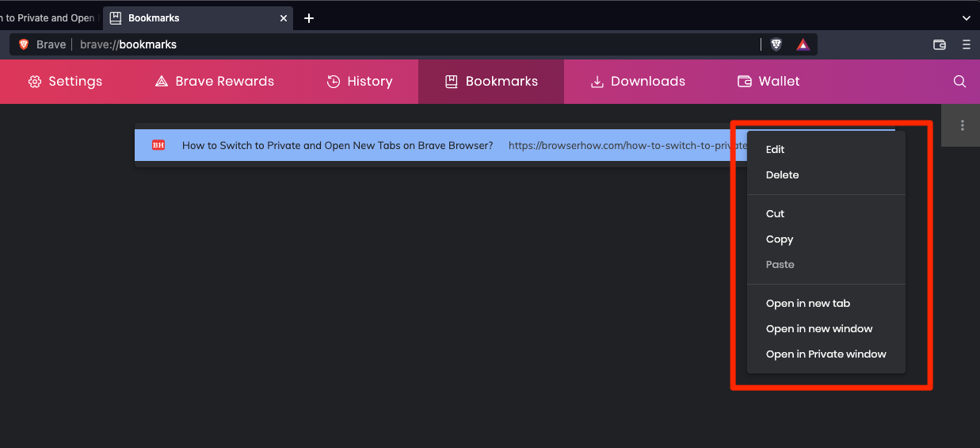The image size is (980, 448).
Task: Open the Brave Wallet icon in toolbar
Action: (940, 44)
